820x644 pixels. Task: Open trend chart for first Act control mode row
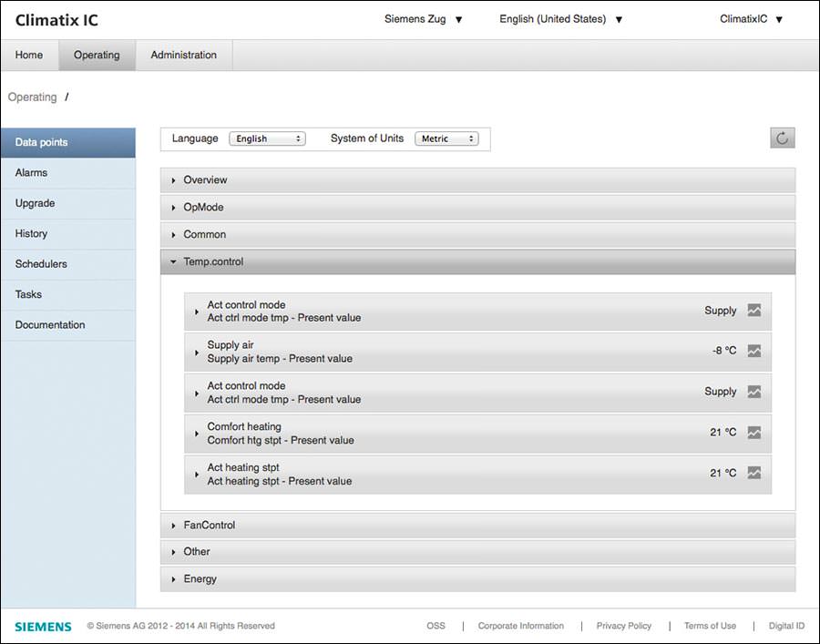(754, 310)
